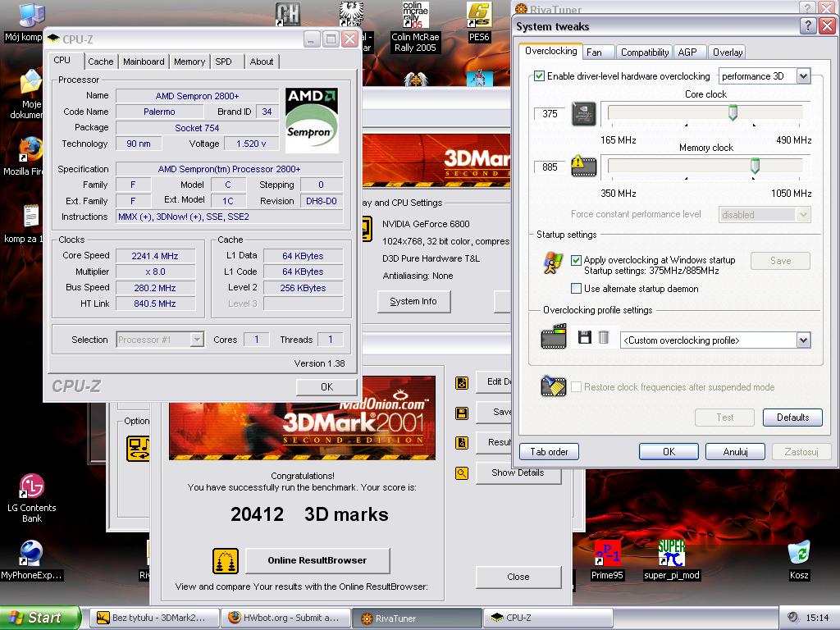Toggle Restore clock frequencies after suspended mode
The image size is (840, 630).
click(x=577, y=387)
